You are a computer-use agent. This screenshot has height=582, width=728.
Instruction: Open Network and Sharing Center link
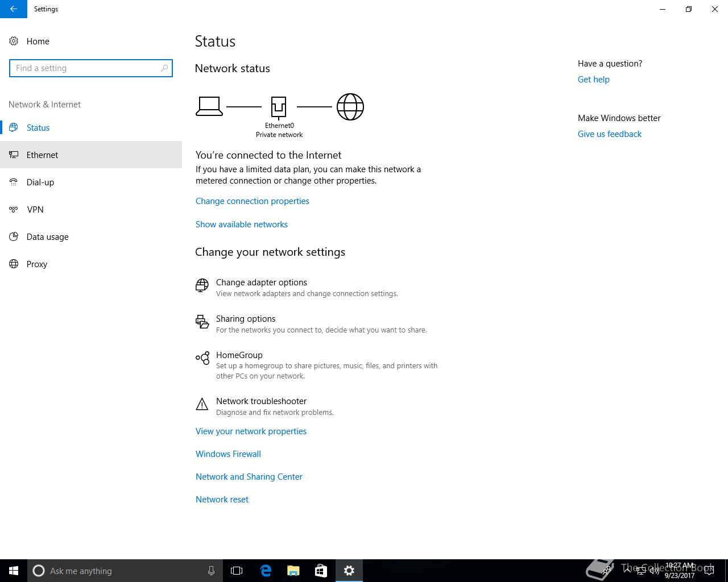tap(249, 477)
